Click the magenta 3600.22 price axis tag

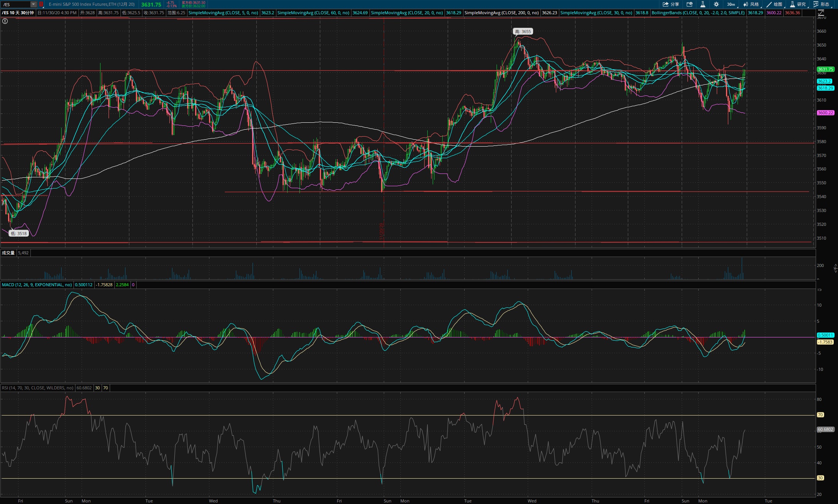click(825, 113)
